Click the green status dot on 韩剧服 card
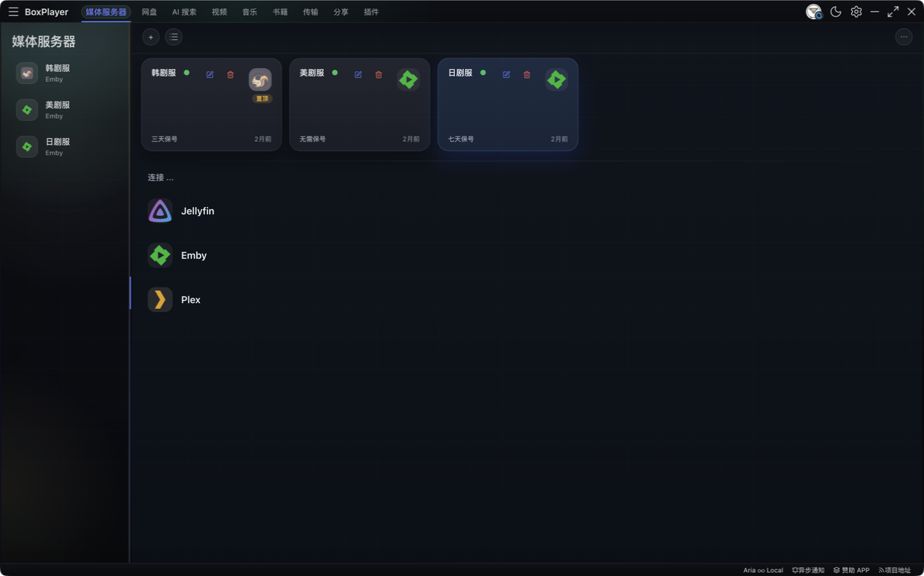Image resolution: width=924 pixels, height=576 pixels. tap(187, 73)
